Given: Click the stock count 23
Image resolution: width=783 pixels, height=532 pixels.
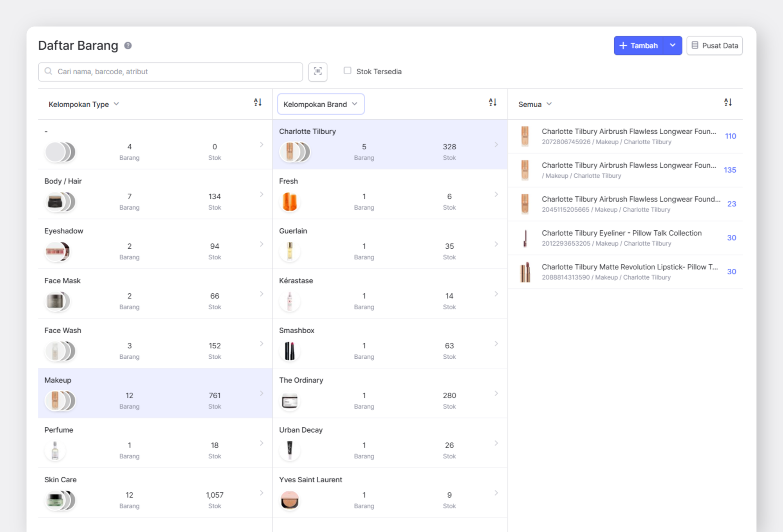Looking at the screenshot, I should (x=731, y=204).
